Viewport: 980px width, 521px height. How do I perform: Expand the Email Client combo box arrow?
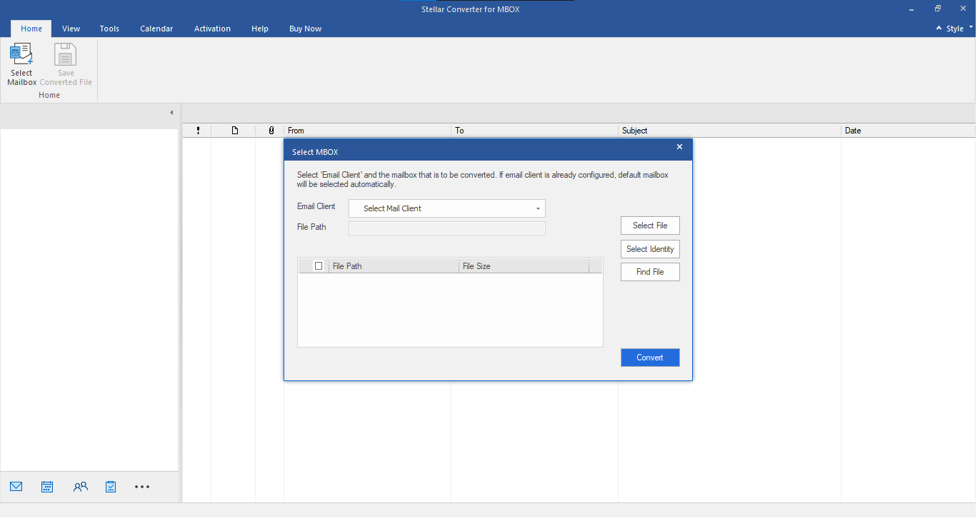pyautogui.click(x=538, y=208)
